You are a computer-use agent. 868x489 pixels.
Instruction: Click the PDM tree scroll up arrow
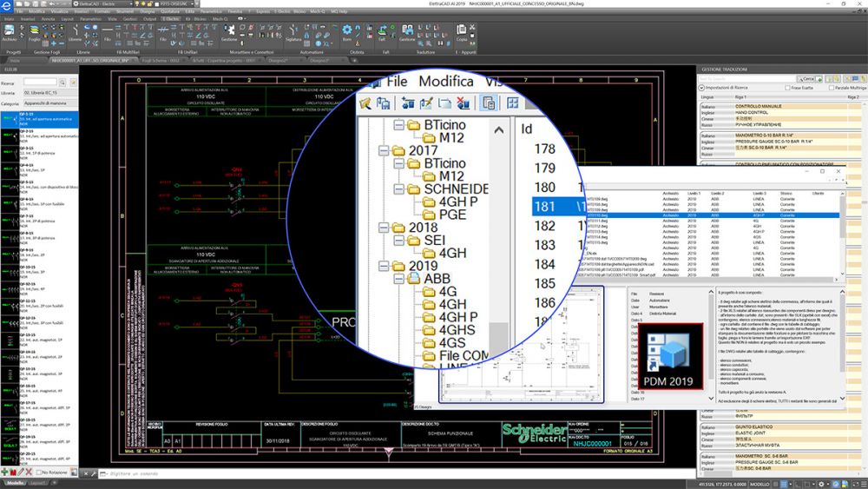pos(499,130)
